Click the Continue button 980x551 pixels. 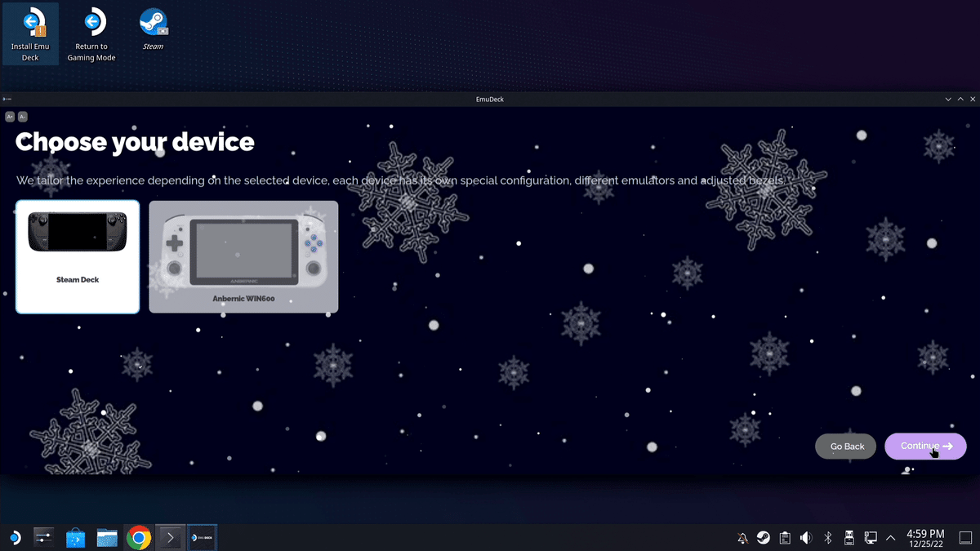(x=925, y=447)
